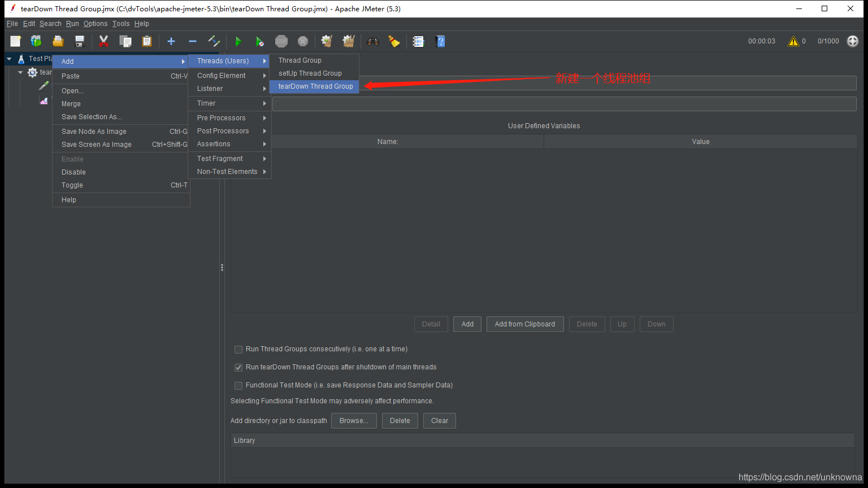Click Threads (Users) submenu item
868x488 pixels.
230,61
